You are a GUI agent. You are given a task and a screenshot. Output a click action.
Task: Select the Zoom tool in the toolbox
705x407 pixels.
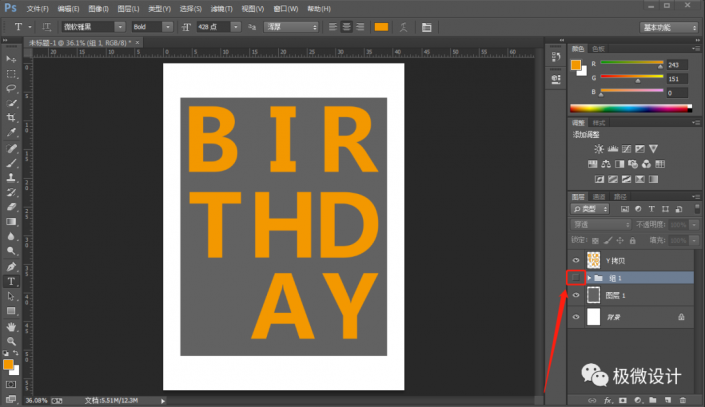point(11,340)
